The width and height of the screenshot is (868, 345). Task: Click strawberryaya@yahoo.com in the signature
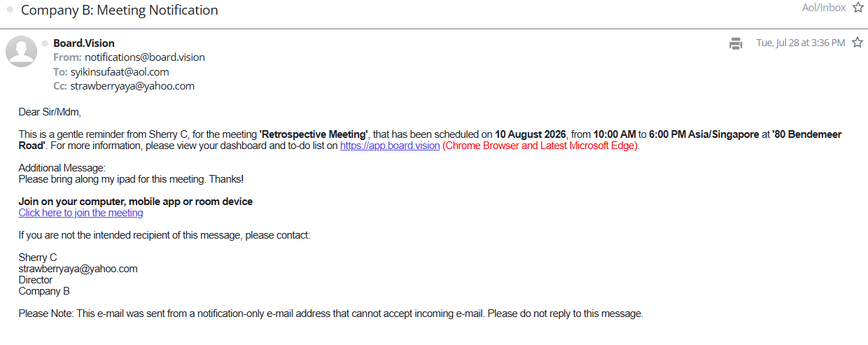78,269
